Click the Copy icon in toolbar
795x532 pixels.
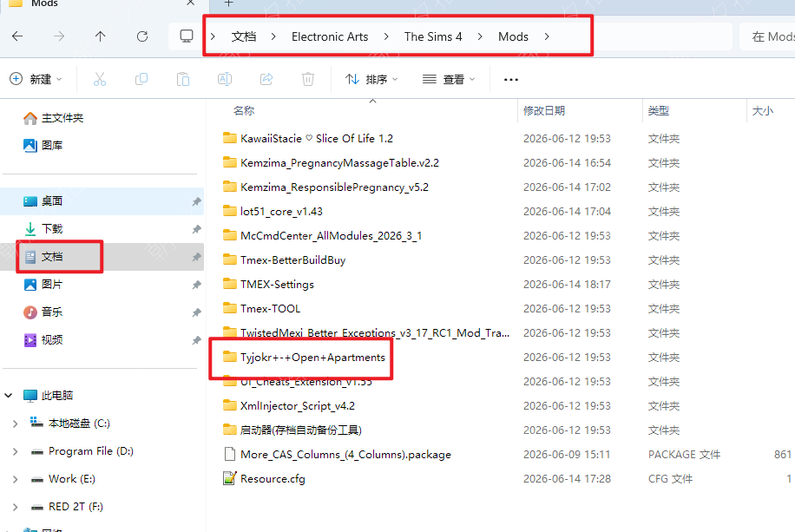[x=141, y=79]
